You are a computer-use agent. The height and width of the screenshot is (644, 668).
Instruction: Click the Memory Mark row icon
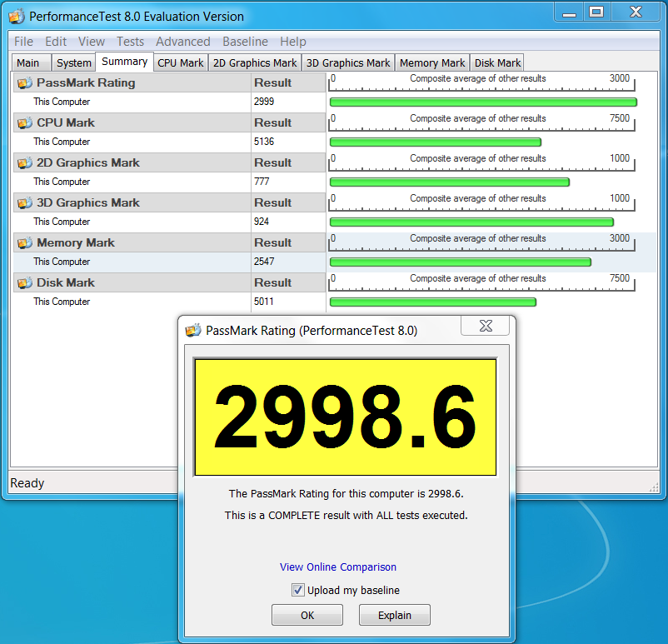[25, 243]
